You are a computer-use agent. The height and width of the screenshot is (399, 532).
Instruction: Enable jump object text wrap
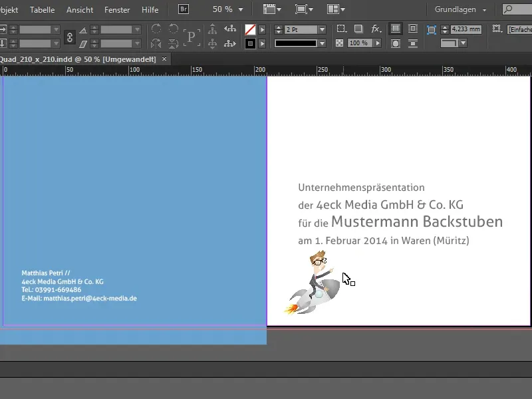click(413, 43)
